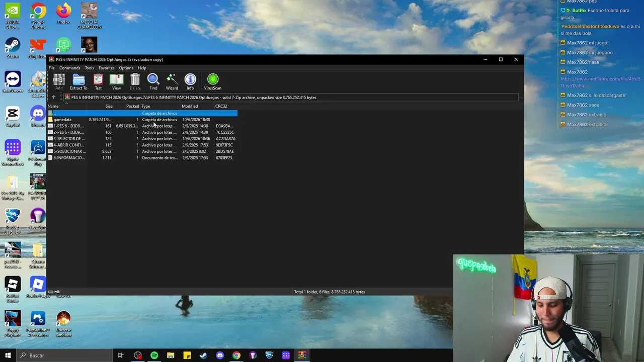
Task: Open Find with the magnifier icon
Action: 153,82
